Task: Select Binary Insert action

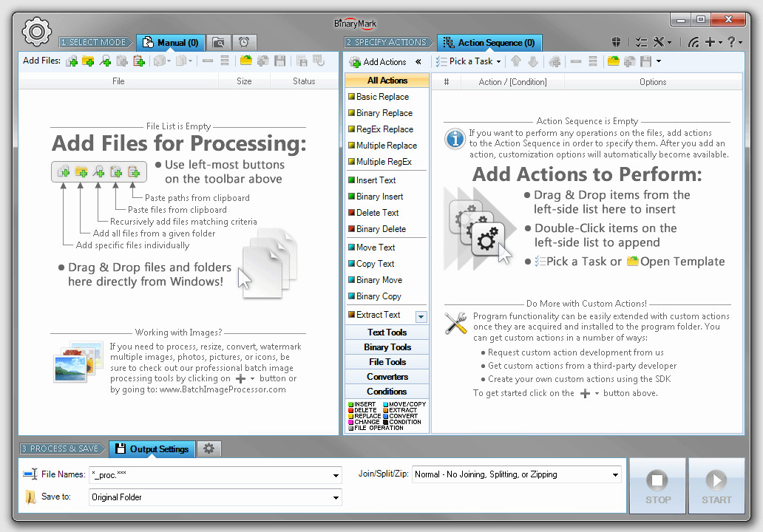Action: click(x=376, y=197)
